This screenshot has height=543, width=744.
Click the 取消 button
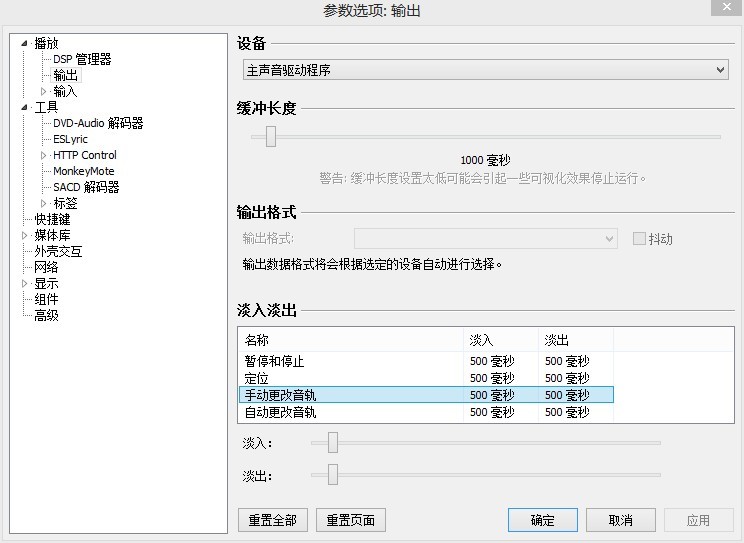click(x=621, y=520)
